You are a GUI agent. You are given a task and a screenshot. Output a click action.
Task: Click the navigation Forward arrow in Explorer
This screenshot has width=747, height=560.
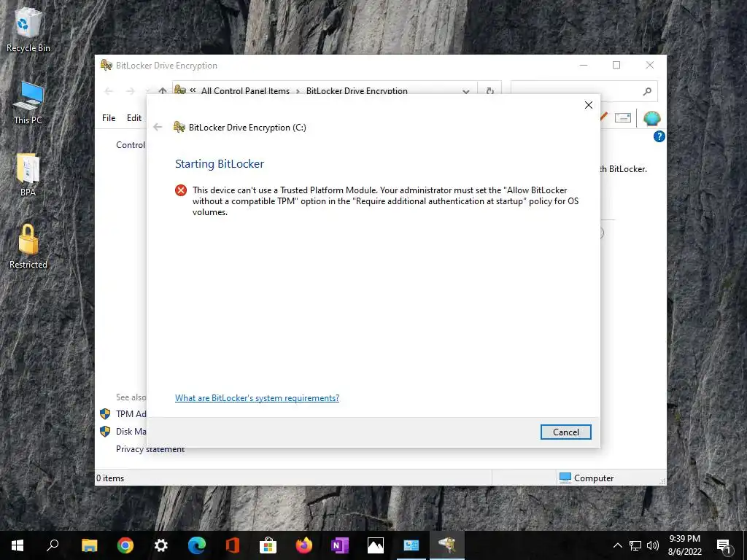(x=130, y=91)
